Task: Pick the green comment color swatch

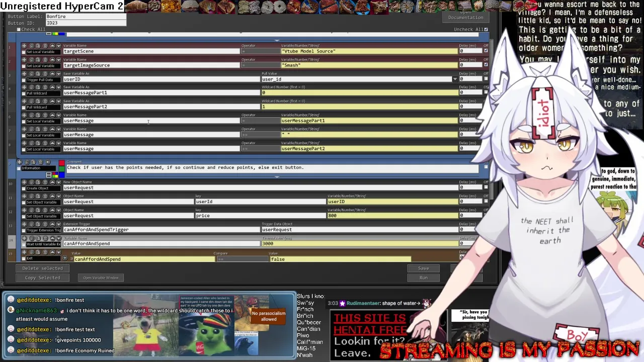Action: [x=62, y=169]
